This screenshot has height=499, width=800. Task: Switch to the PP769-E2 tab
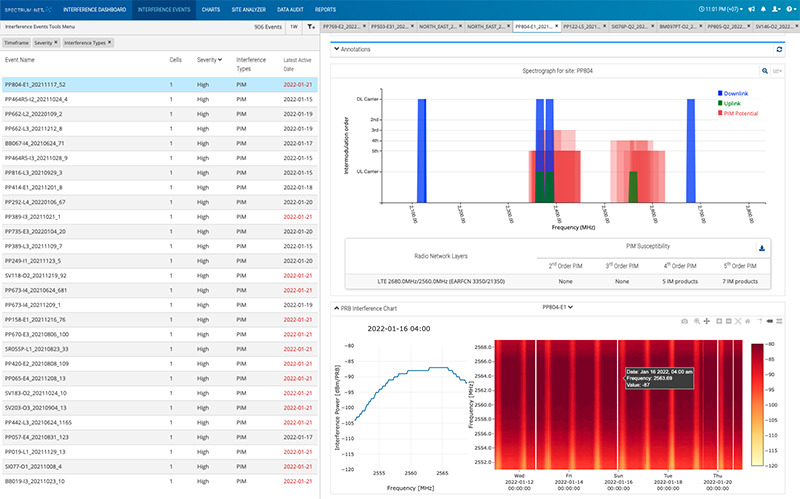[x=341, y=26]
